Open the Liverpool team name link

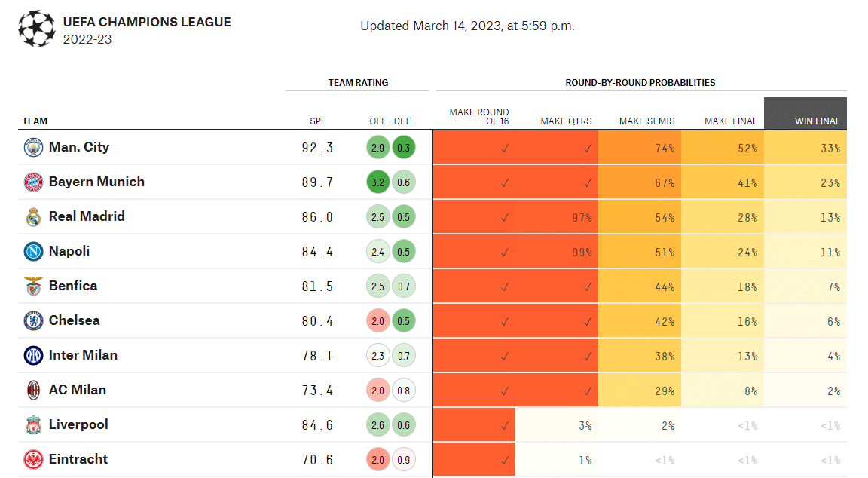[78, 424]
